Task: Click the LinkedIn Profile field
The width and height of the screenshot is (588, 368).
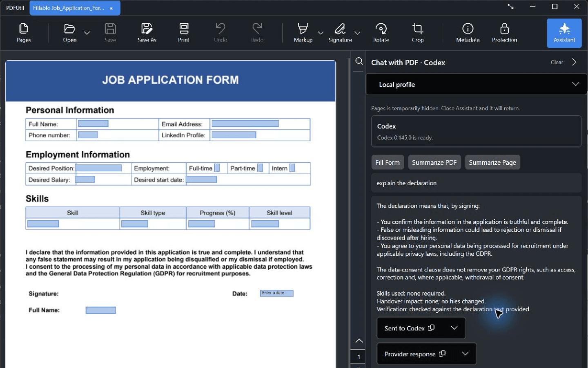Action: pos(234,135)
